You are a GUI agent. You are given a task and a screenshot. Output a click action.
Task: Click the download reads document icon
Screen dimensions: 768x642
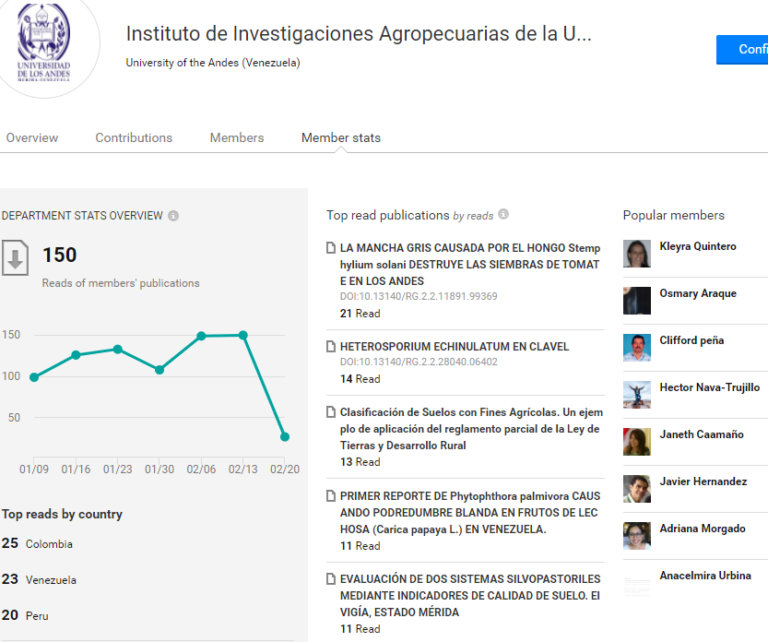(15, 258)
